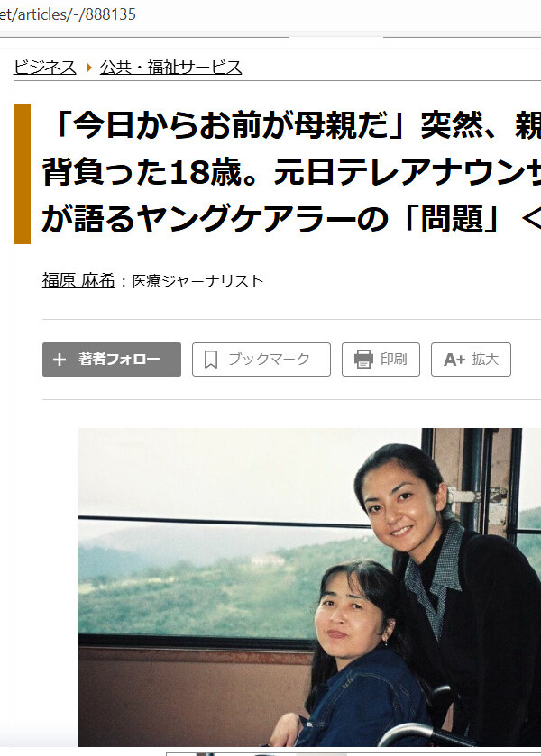The height and width of the screenshot is (756, 541).
Task: Click the orange headline accent bar
Action: (x=23, y=174)
